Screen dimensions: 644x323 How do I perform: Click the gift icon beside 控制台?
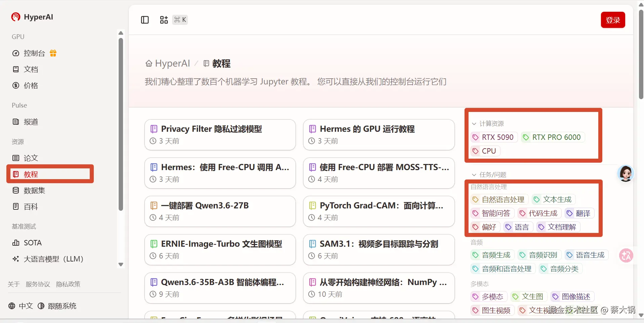coord(53,53)
